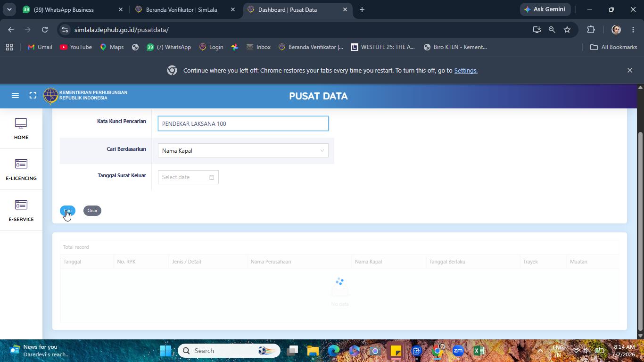Open E-LICENCING in the sidebar
Screen dimensions: 644x362
[x=21, y=170]
